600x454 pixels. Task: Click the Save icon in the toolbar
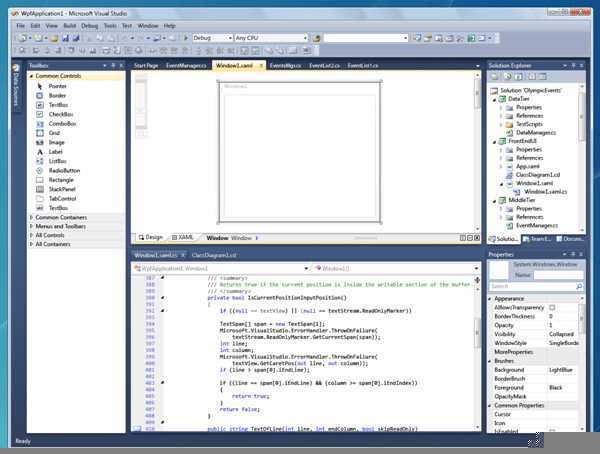click(65, 38)
